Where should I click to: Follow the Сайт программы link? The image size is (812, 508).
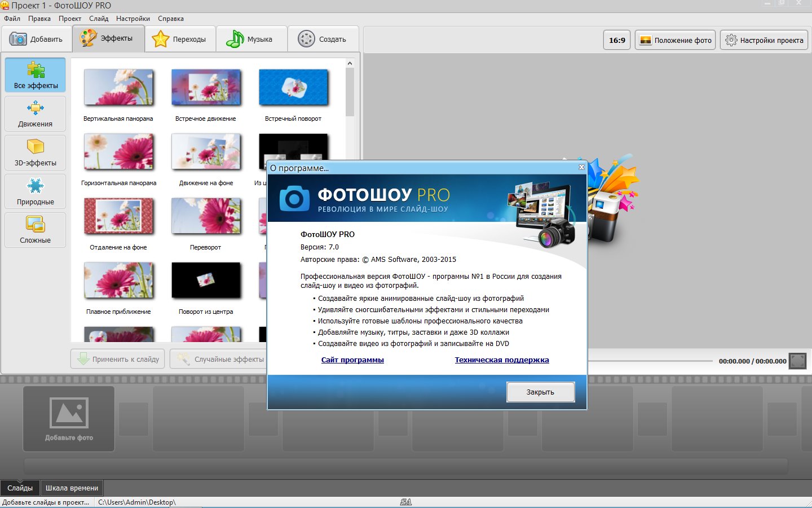pos(352,360)
